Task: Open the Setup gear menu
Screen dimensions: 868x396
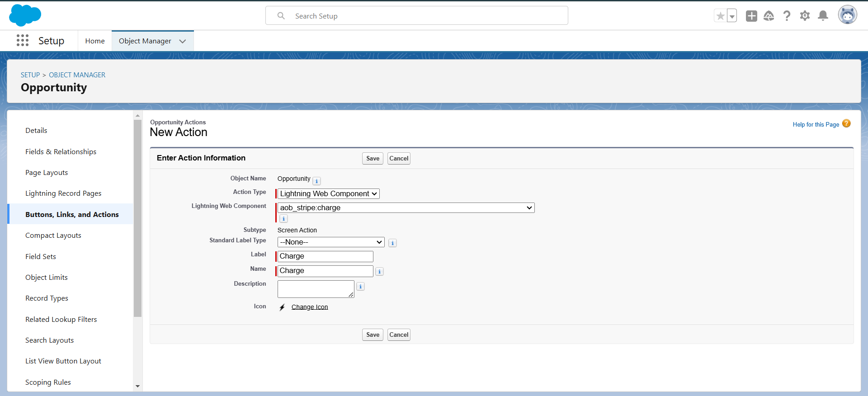Action: coord(805,16)
